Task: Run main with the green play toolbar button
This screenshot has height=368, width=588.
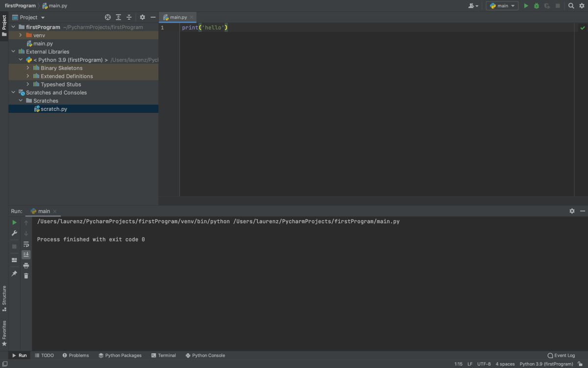Action: tap(526, 6)
